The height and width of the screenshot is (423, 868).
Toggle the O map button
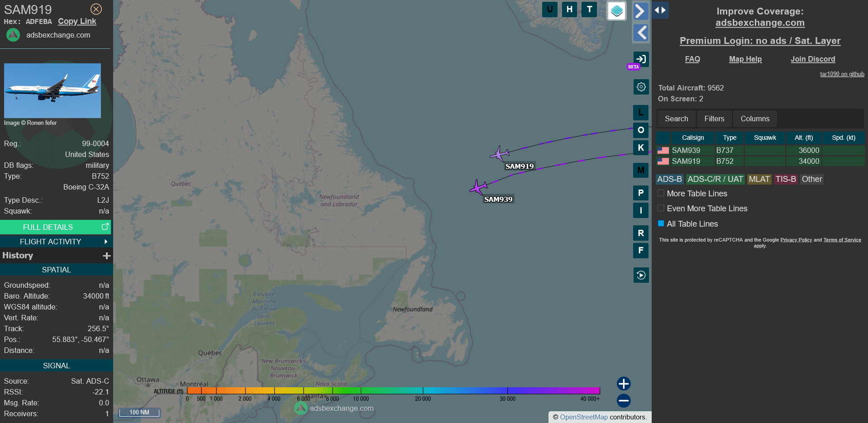(641, 130)
